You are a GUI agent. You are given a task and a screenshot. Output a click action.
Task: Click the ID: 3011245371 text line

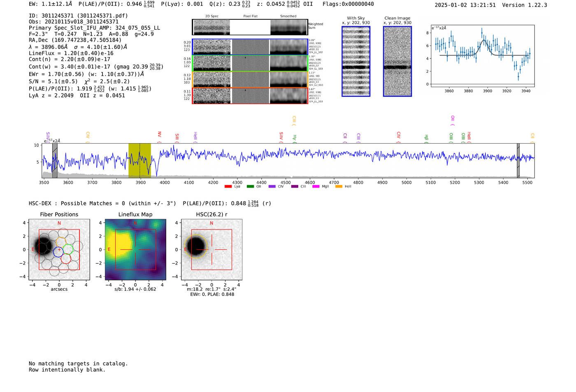[x=78, y=16]
